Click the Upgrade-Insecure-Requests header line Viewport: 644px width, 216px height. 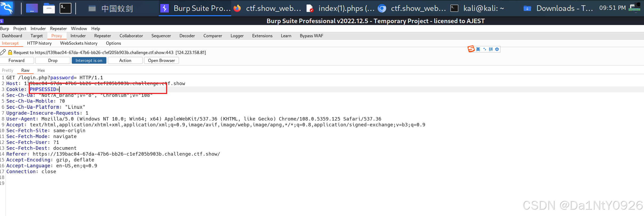coord(47,113)
